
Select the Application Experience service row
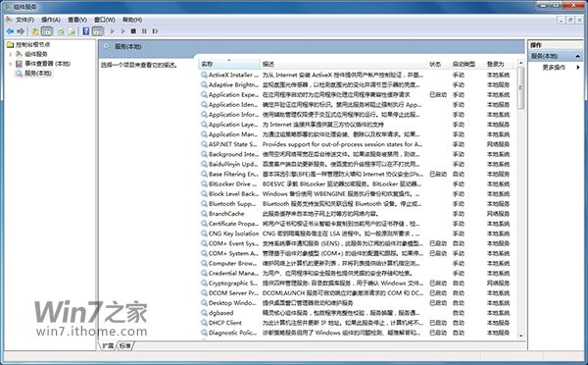(356, 94)
